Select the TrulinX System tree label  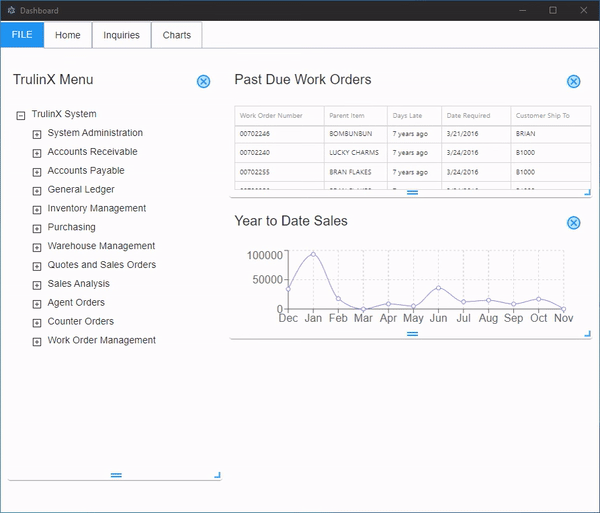point(64,114)
